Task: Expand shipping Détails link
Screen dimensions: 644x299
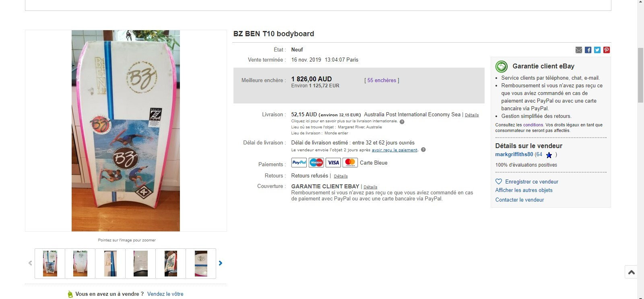Action: point(472,115)
